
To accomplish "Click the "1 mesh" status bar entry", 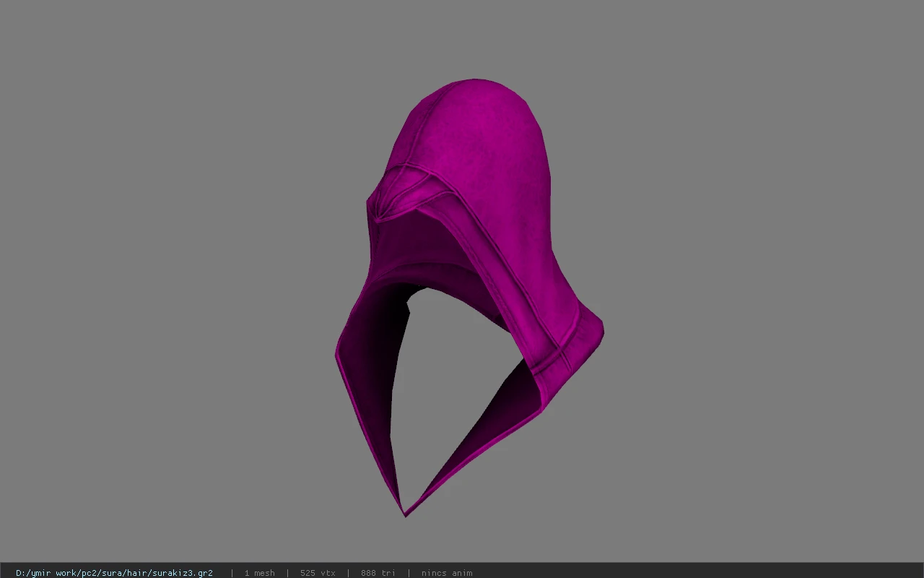I will pyautogui.click(x=259, y=573).
